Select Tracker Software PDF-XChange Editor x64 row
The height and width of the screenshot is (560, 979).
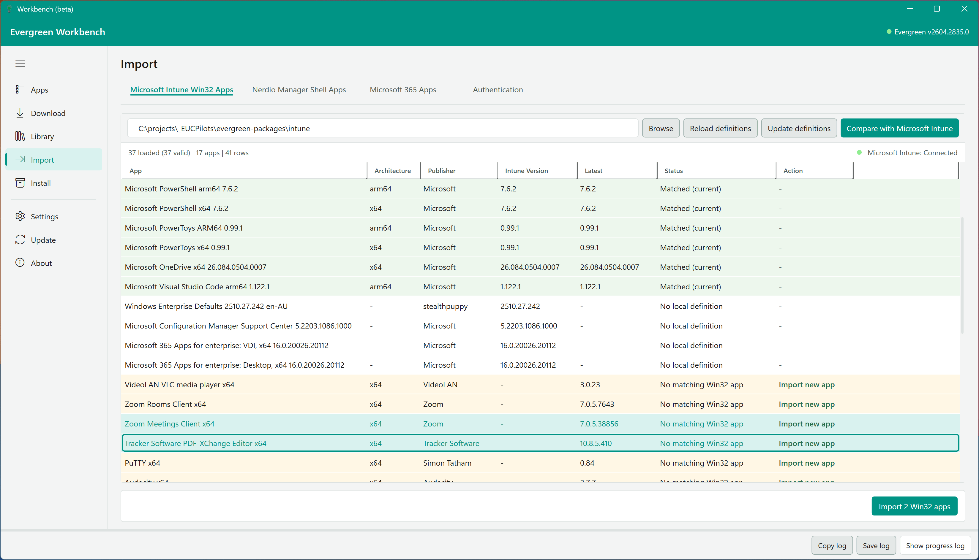point(540,443)
